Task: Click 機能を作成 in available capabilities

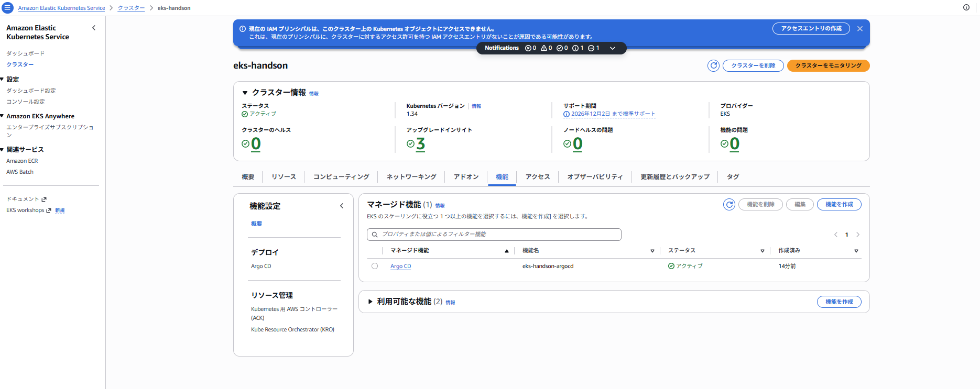Action: click(x=839, y=302)
